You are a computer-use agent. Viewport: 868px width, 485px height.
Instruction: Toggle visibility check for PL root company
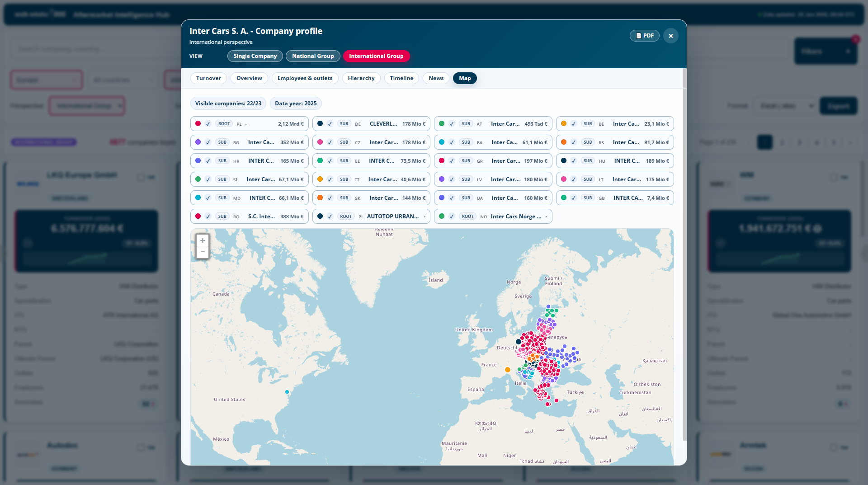208,124
